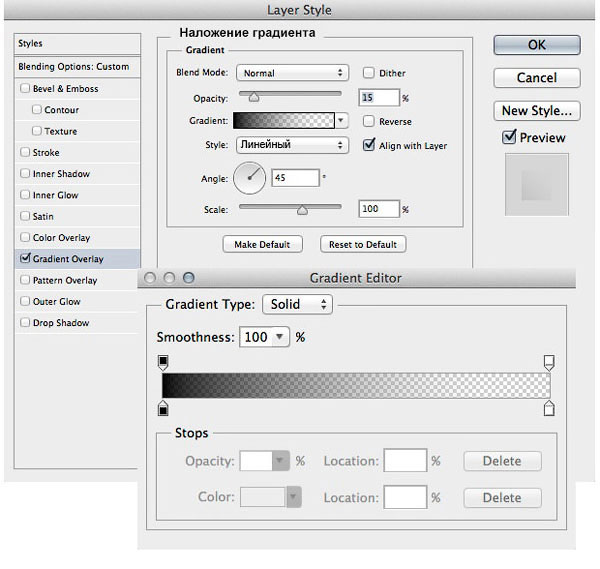Open the Style dropdown showing Линейный

tap(292, 145)
